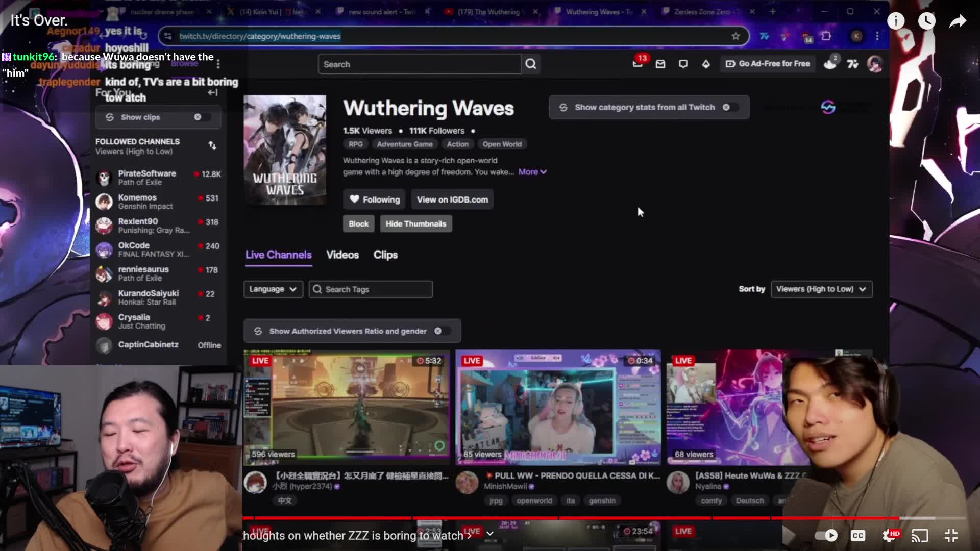Open the browser extensions puzzle icon
Screen dimensions: 980x551
(826, 36)
